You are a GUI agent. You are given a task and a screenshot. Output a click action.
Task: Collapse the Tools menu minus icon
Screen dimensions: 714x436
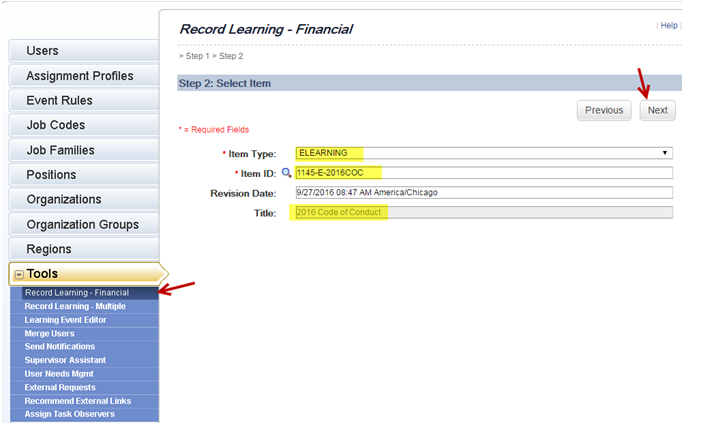point(19,274)
